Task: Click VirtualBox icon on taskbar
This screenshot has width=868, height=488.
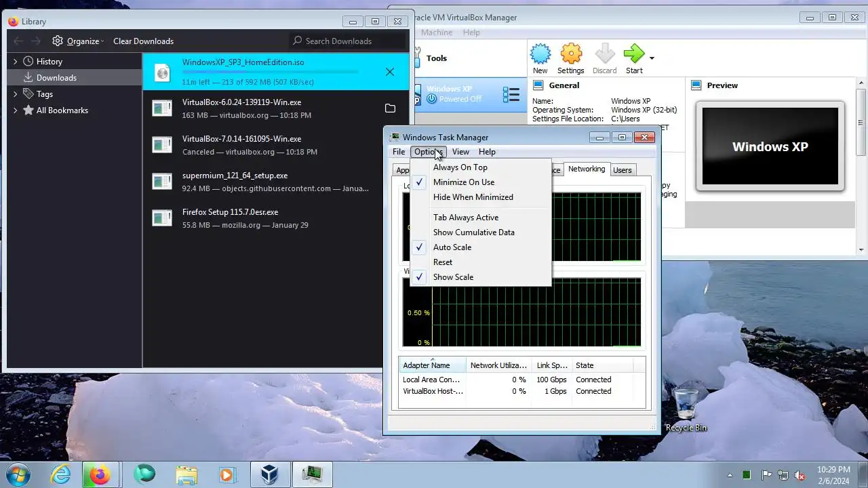Action: [271, 474]
